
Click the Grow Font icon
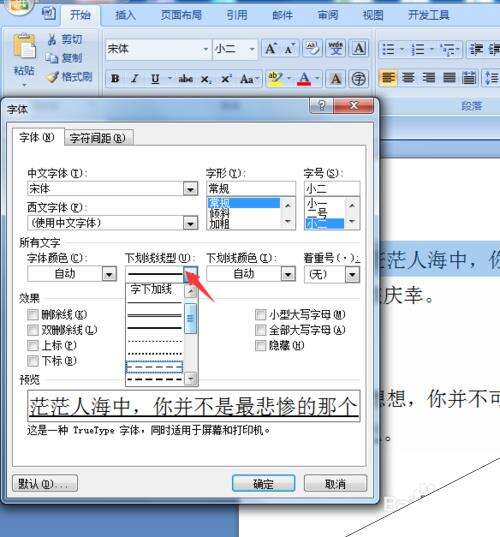pyautogui.click(x=271, y=49)
